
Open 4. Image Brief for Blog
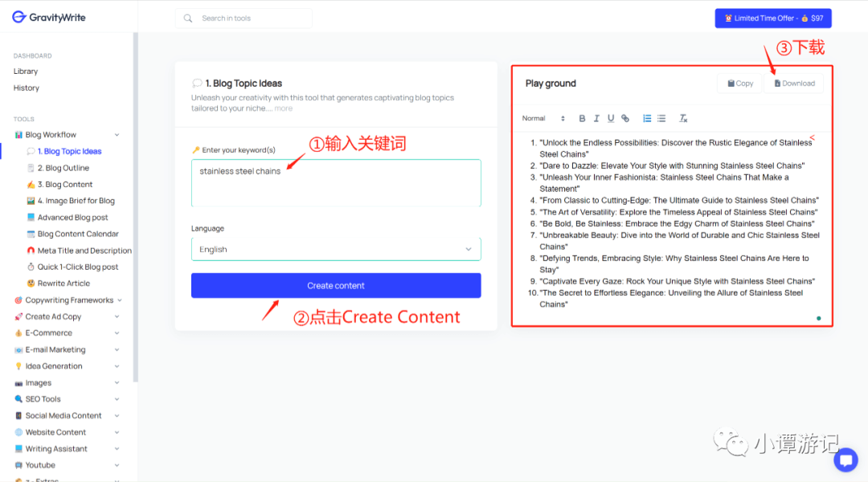pyautogui.click(x=76, y=201)
